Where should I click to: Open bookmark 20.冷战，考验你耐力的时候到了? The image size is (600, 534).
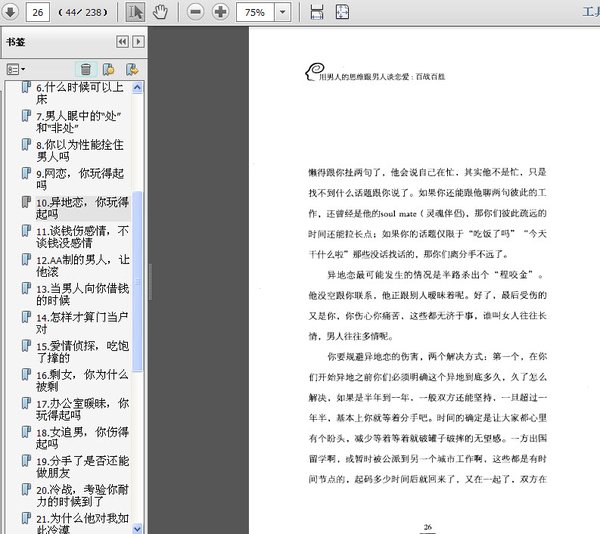82,495
